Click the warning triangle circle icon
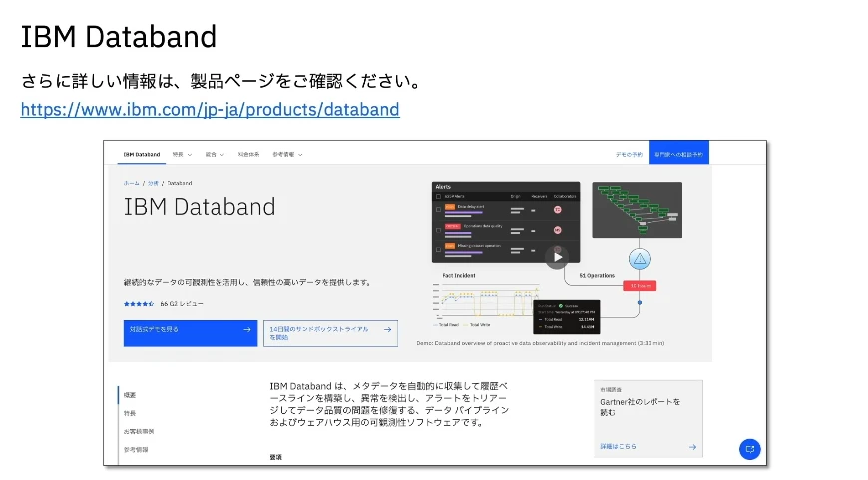The height and width of the screenshot is (480, 868). click(x=640, y=259)
